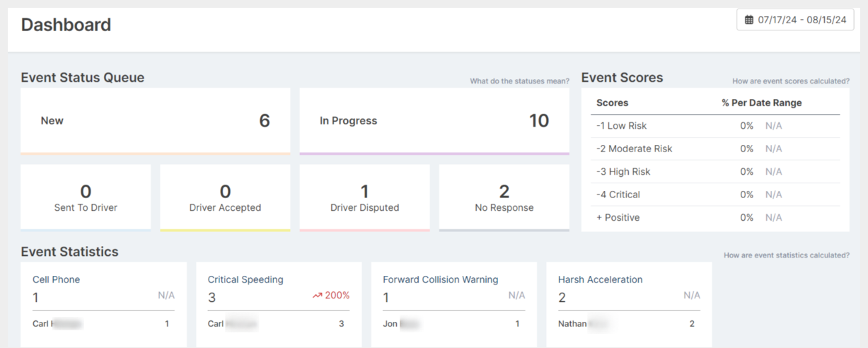This screenshot has height=348, width=868.
Task: Click the -4 Critical score row
Action: tap(715, 195)
